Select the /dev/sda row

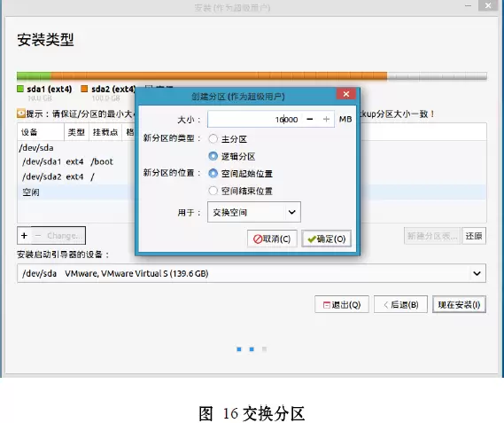(x=76, y=148)
